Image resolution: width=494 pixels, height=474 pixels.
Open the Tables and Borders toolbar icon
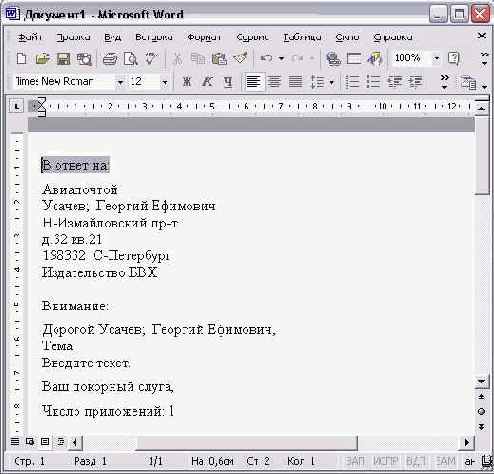(354, 59)
